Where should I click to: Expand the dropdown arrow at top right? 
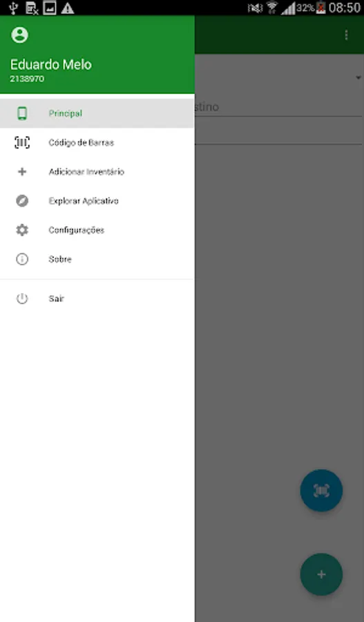[358, 77]
